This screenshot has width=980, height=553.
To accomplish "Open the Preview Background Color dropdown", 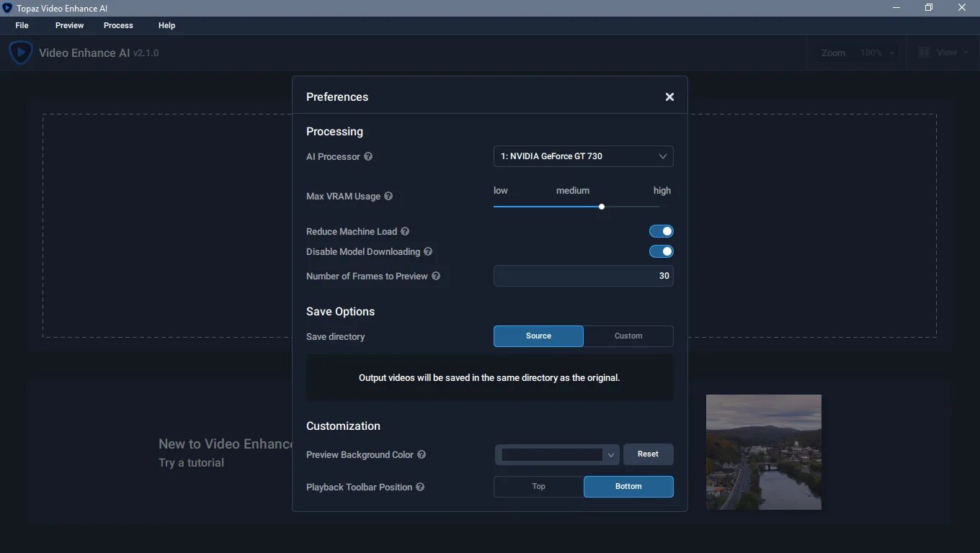I will coord(557,454).
